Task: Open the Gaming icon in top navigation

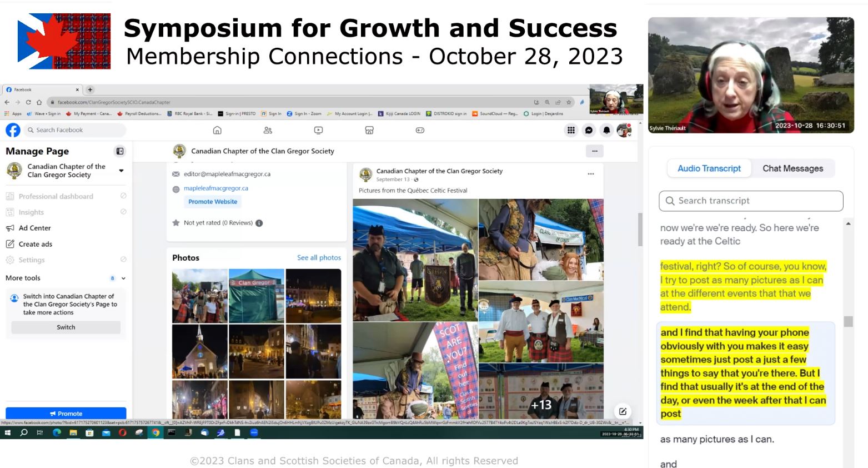Action: pyautogui.click(x=420, y=130)
